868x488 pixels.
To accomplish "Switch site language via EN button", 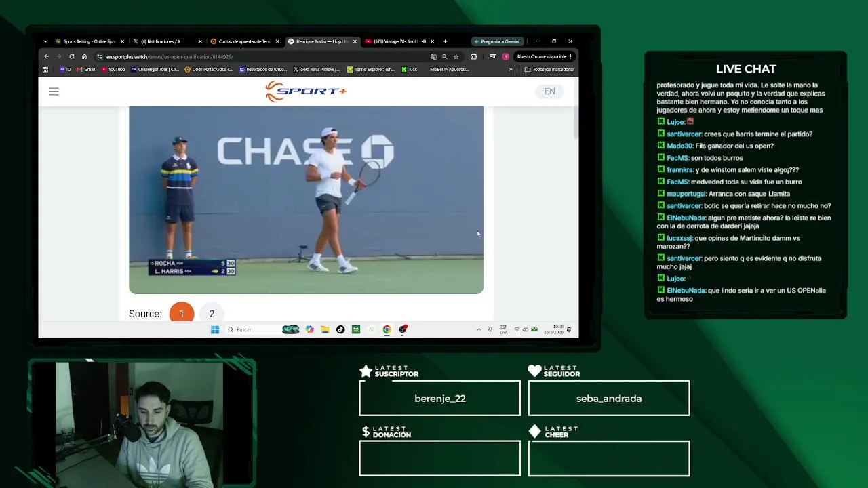I will coord(550,91).
